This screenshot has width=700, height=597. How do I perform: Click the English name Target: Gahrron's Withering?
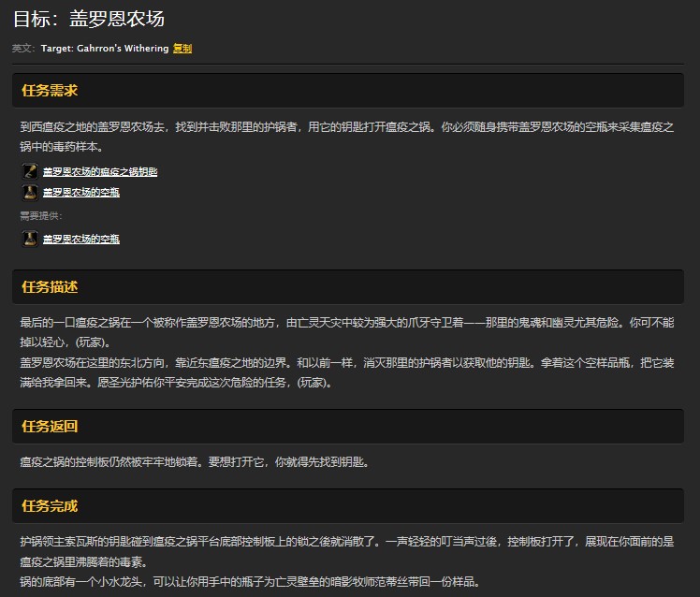point(105,48)
